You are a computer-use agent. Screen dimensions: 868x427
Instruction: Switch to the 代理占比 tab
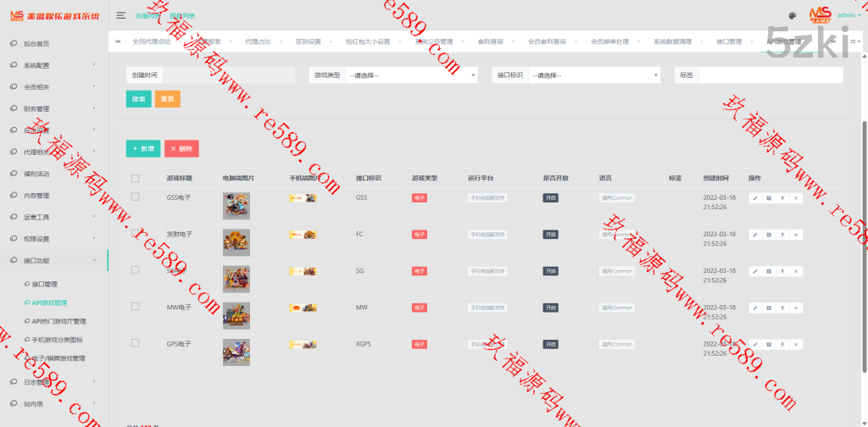[x=258, y=42]
